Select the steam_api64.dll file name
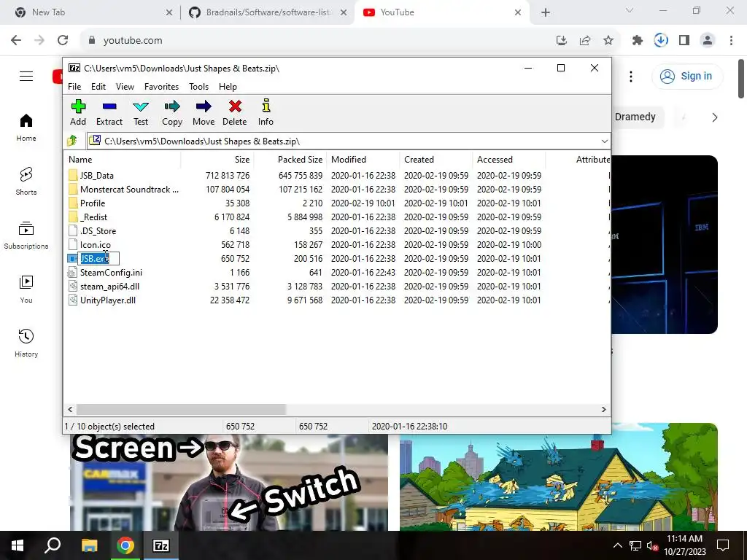The image size is (747, 560). pos(109,286)
